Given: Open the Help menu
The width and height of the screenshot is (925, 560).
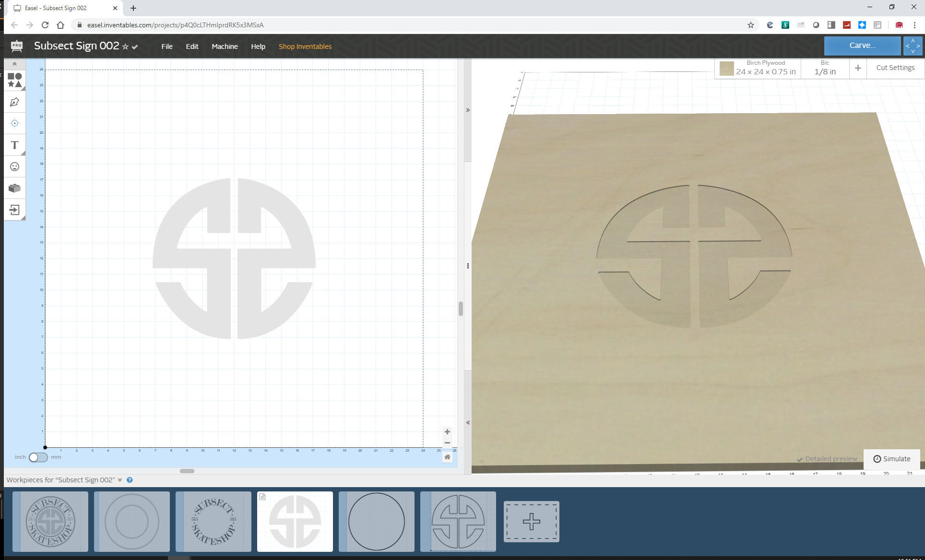Looking at the screenshot, I should tap(258, 47).
